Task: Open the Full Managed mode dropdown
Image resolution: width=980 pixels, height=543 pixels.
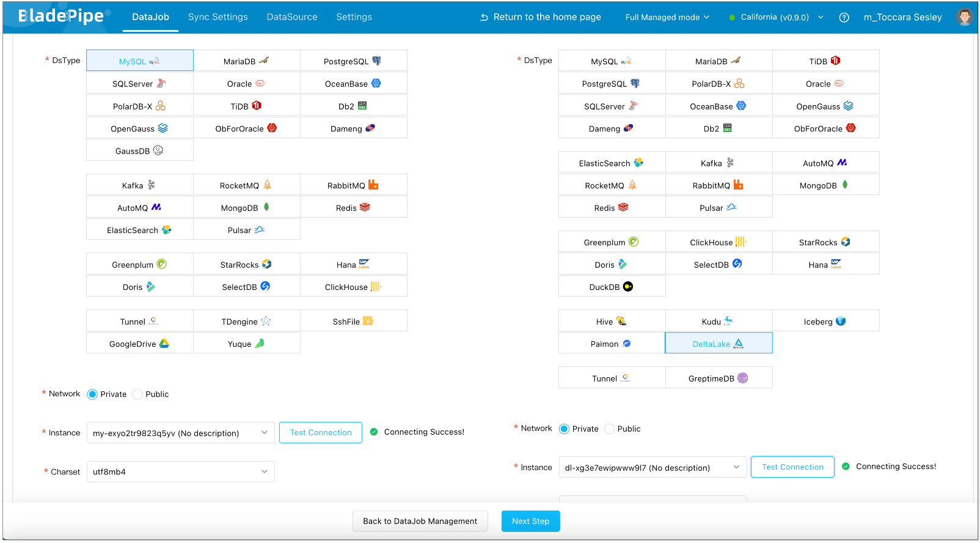Action: coord(667,18)
